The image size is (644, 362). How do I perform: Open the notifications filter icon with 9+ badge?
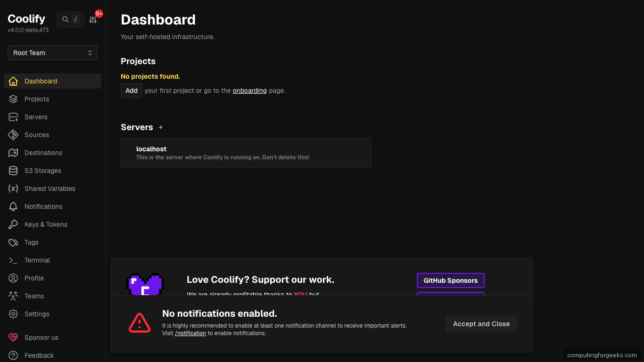pyautogui.click(x=93, y=19)
